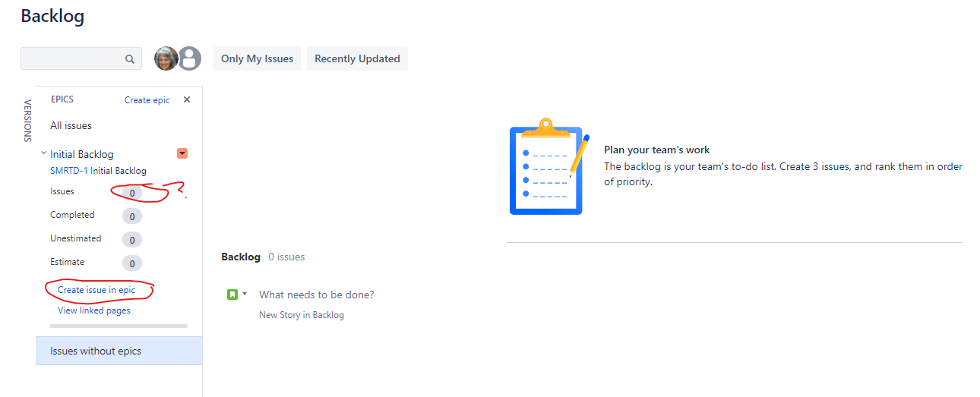Collapse the Initial Backlog epic chevron
Image resolution: width=980 pixels, height=397 pixels.
[x=43, y=153]
